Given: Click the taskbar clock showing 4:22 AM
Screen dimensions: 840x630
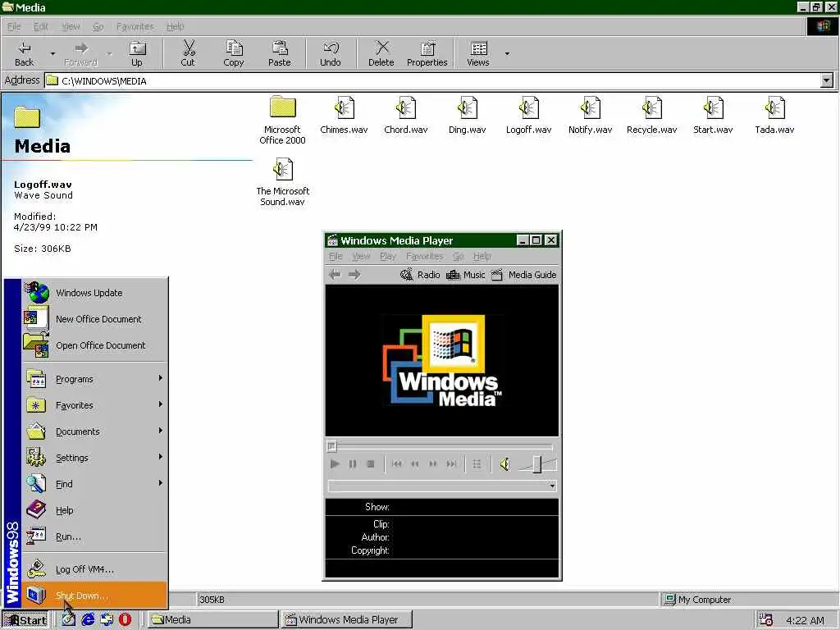Looking at the screenshot, I should click(805, 620).
